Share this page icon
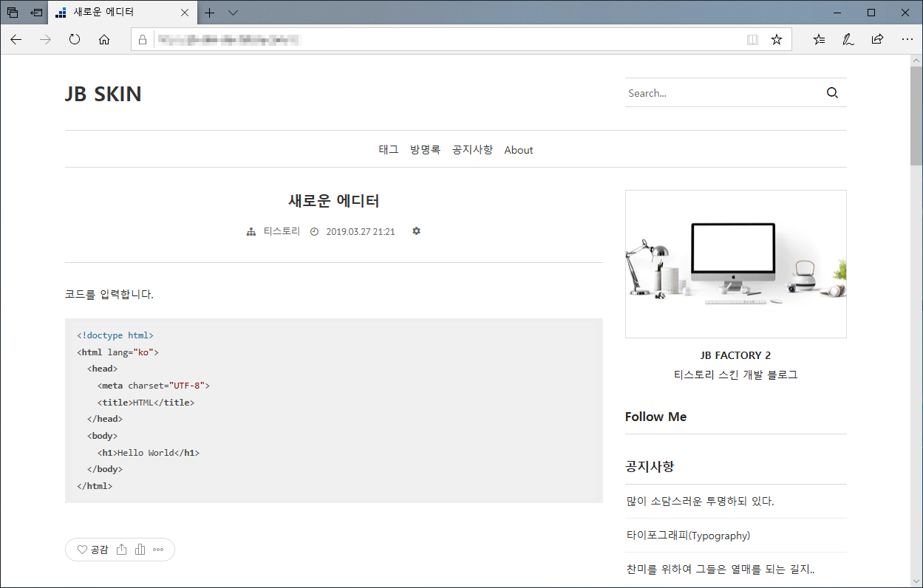923x588 pixels. (877, 40)
